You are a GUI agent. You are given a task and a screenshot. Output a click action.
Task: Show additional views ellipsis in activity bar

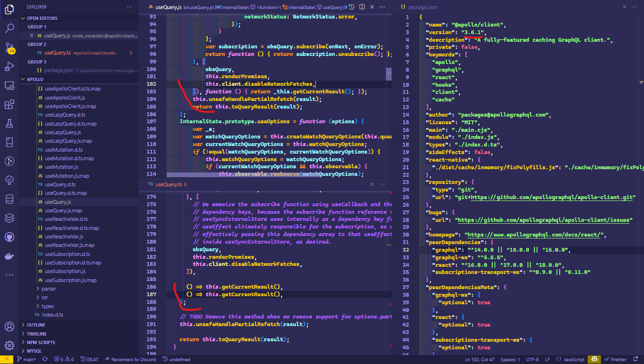(x=9, y=275)
